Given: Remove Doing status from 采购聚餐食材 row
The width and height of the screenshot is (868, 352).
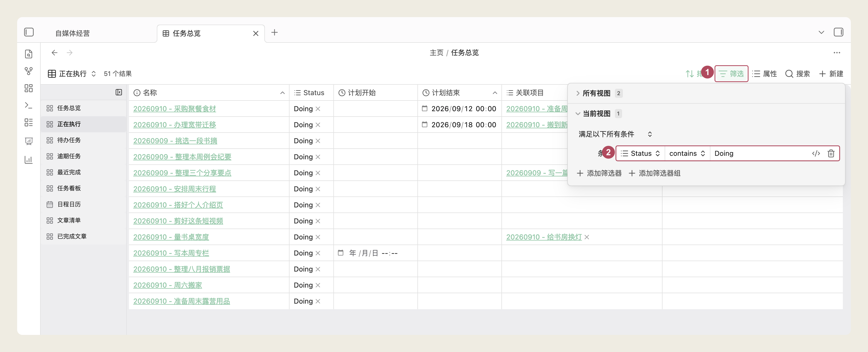Looking at the screenshot, I should point(318,109).
